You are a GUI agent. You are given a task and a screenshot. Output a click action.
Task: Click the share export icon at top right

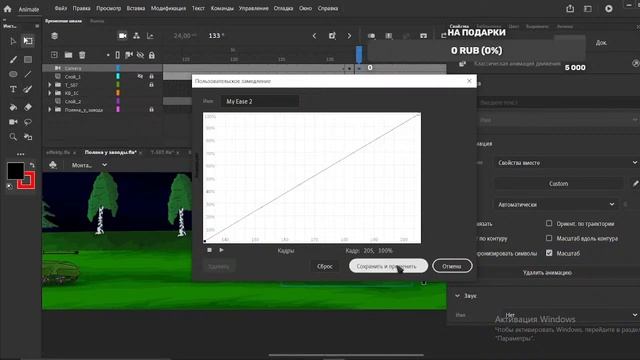pos(570,9)
